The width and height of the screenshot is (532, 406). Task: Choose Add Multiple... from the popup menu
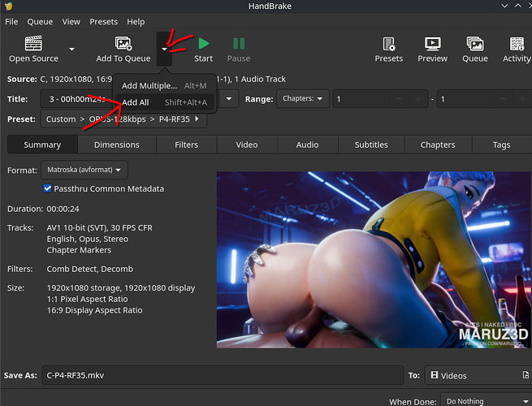click(x=164, y=85)
